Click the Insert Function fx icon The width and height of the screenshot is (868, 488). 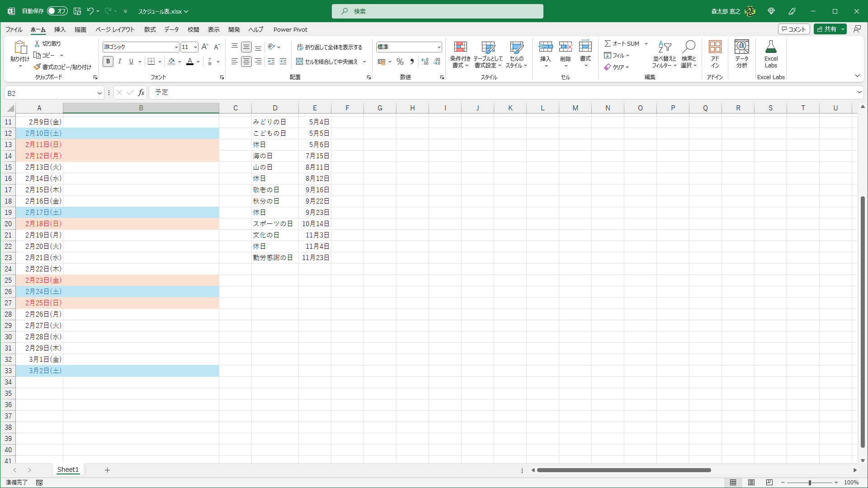click(x=141, y=93)
